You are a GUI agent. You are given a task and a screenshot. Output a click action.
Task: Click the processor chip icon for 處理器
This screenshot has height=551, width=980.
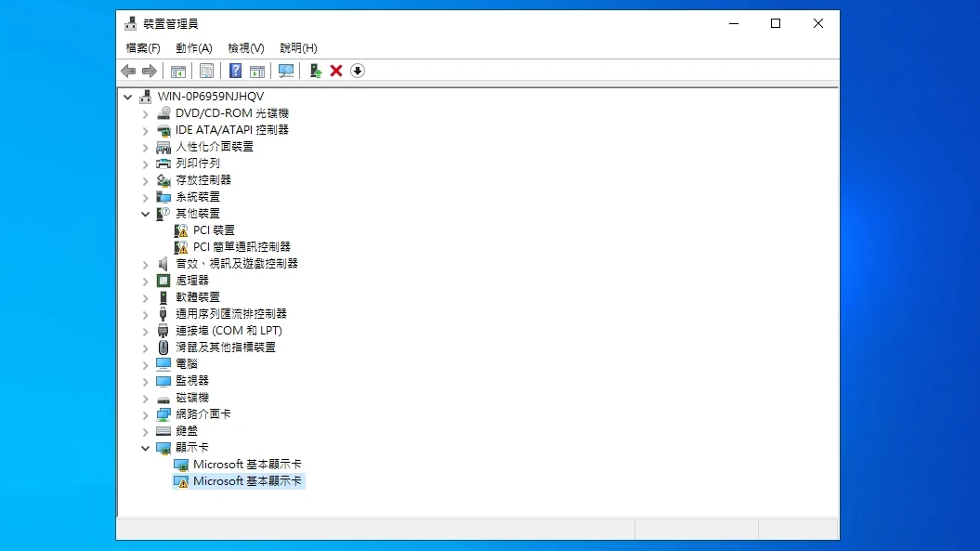click(163, 281)
